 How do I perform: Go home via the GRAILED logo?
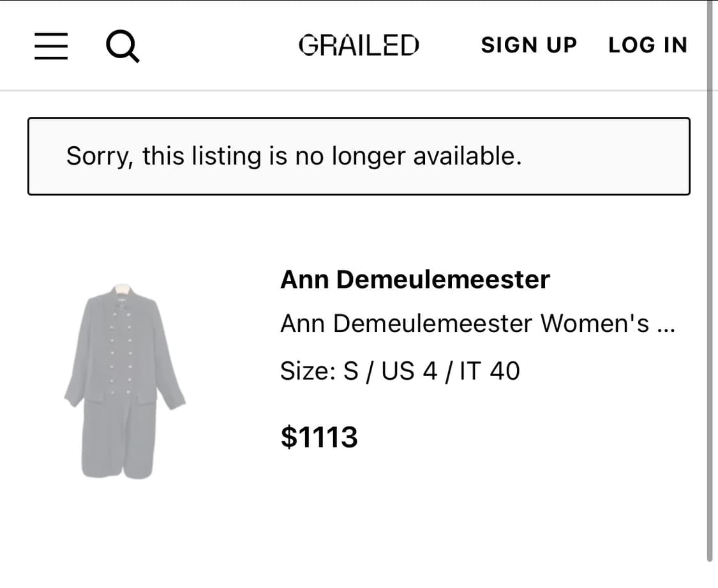coord(359,45)
